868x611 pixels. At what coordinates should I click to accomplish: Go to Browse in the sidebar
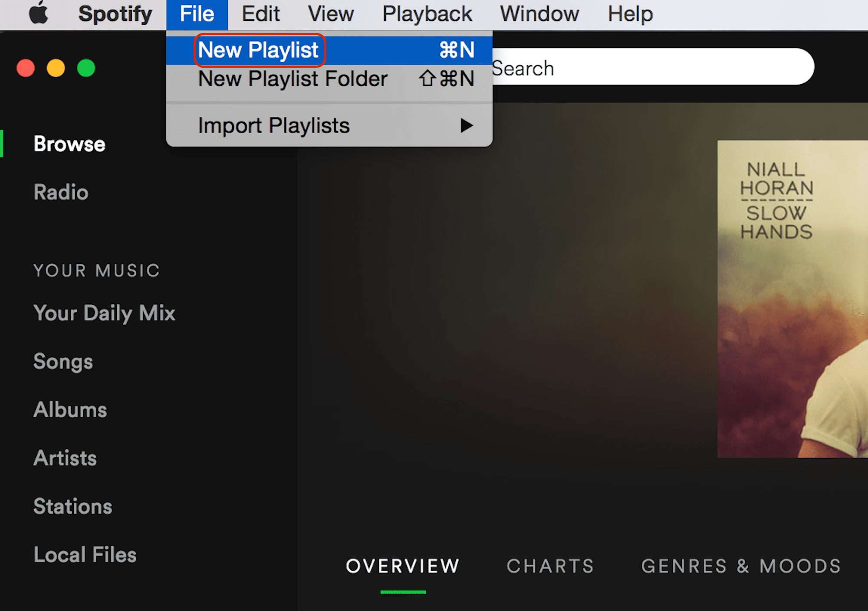pos(69,144)
